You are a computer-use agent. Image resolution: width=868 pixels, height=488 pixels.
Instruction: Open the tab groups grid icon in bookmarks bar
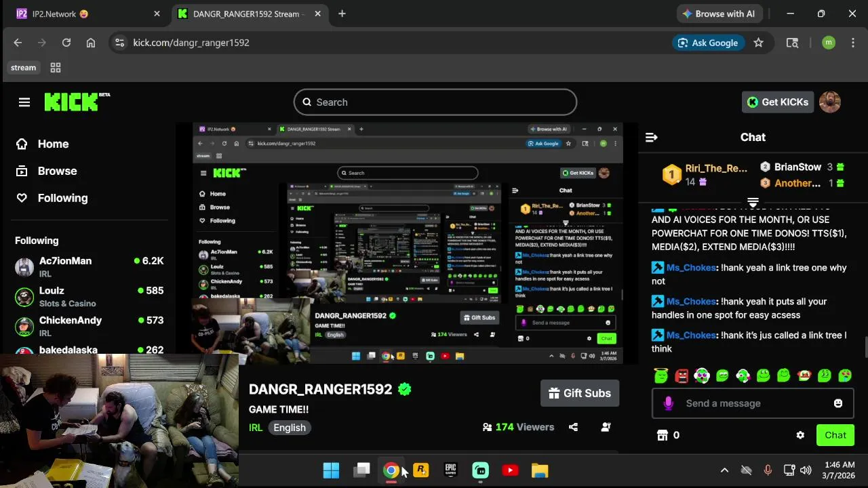point(56,68)
